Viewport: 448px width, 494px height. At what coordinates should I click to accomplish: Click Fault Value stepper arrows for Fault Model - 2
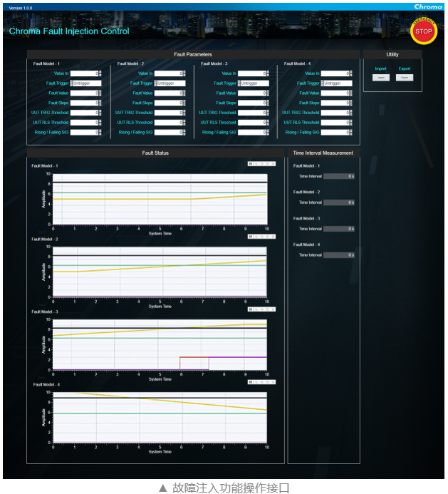pos(184,93)
